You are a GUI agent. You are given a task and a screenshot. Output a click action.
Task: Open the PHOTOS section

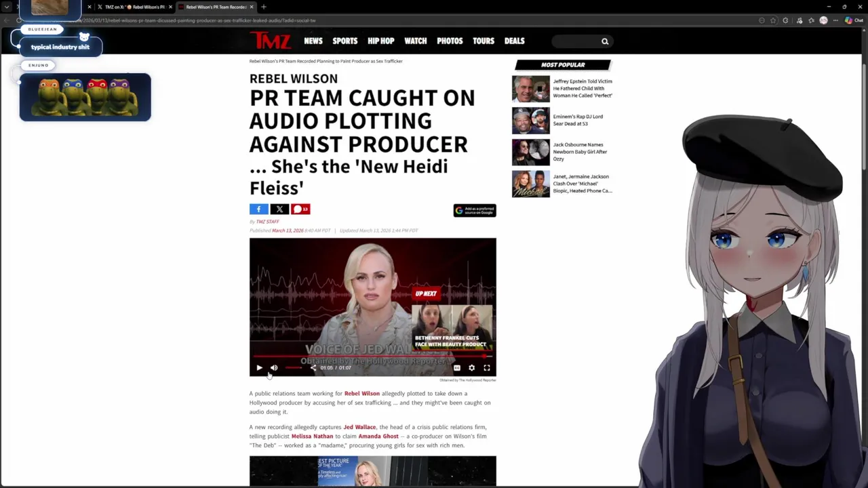pyautogui.click(x=450, y=41)
